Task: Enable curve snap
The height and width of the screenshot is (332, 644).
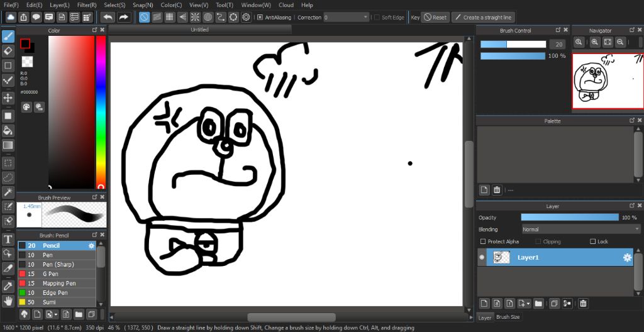Action: 221,17
